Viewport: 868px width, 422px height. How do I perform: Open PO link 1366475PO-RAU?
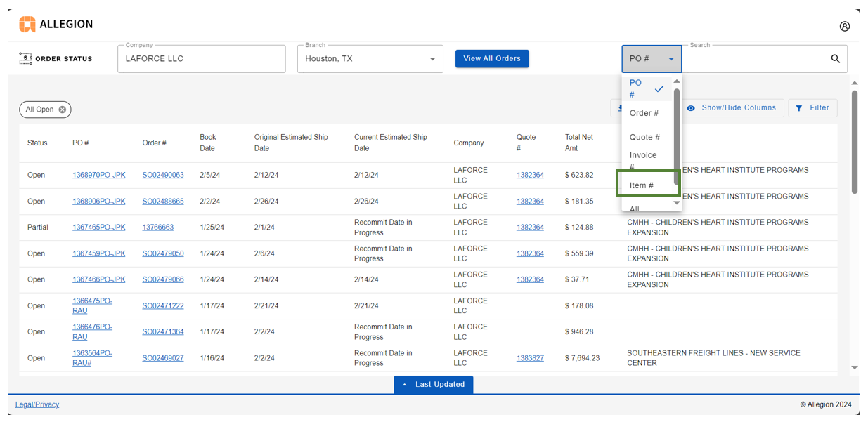point(92,305)
